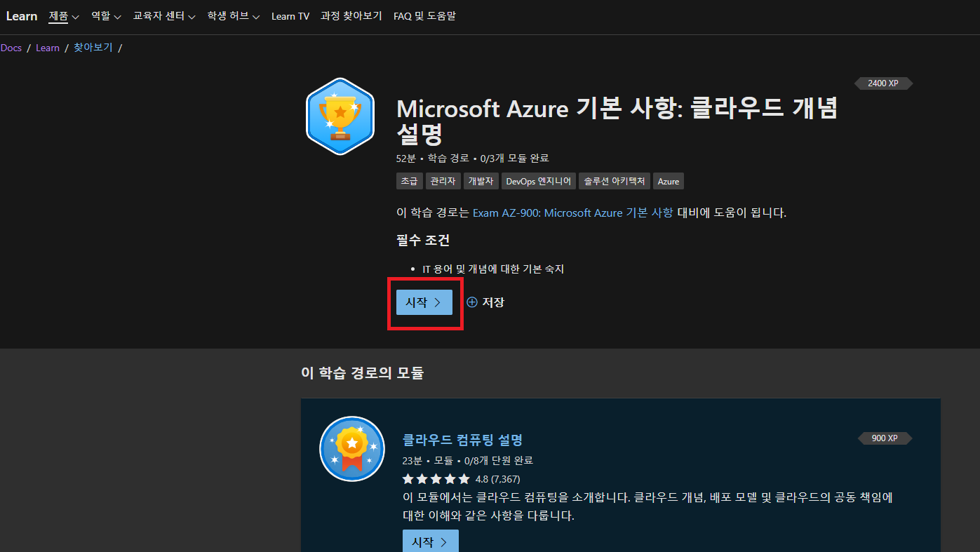The height and width of the screenshot is (552, 980).
Task: Open the Learn TV menu item
Action: [x=290, y=15]
